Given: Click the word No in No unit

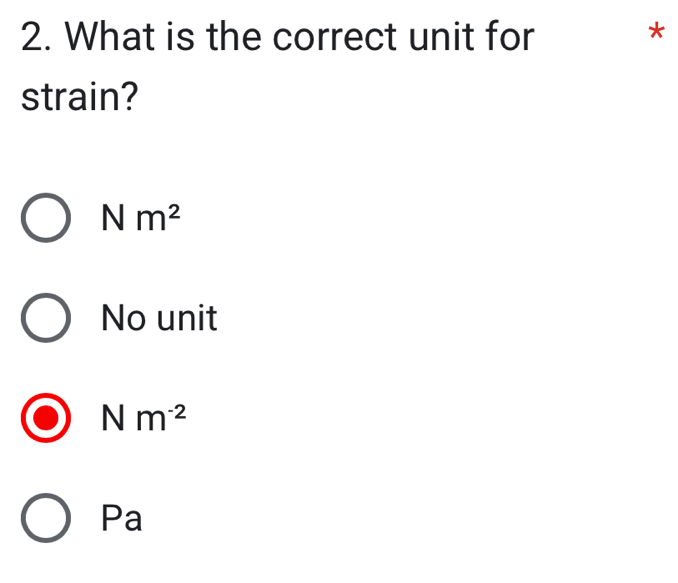Looking at the screenshot, I should tap(124, 319).
